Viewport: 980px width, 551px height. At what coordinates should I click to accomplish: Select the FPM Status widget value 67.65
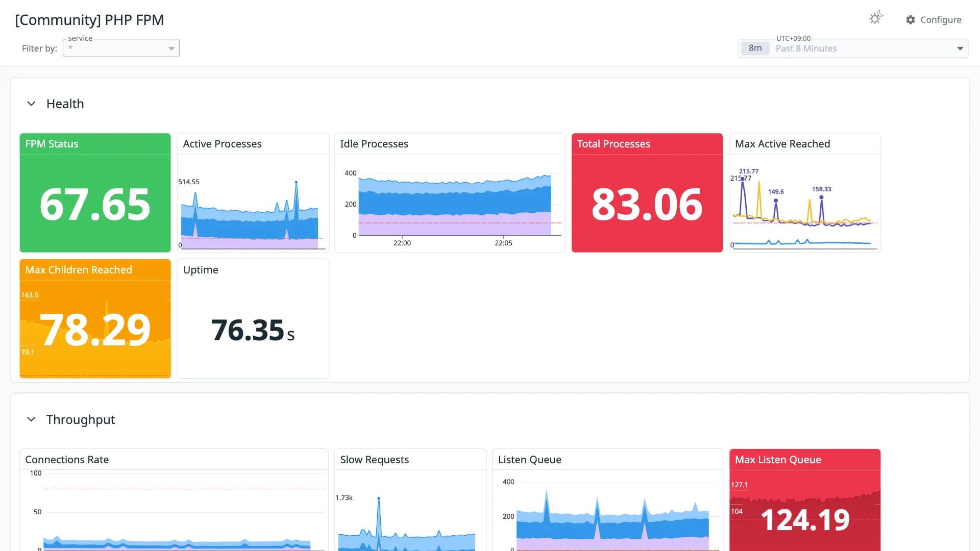tap(95, 205)
